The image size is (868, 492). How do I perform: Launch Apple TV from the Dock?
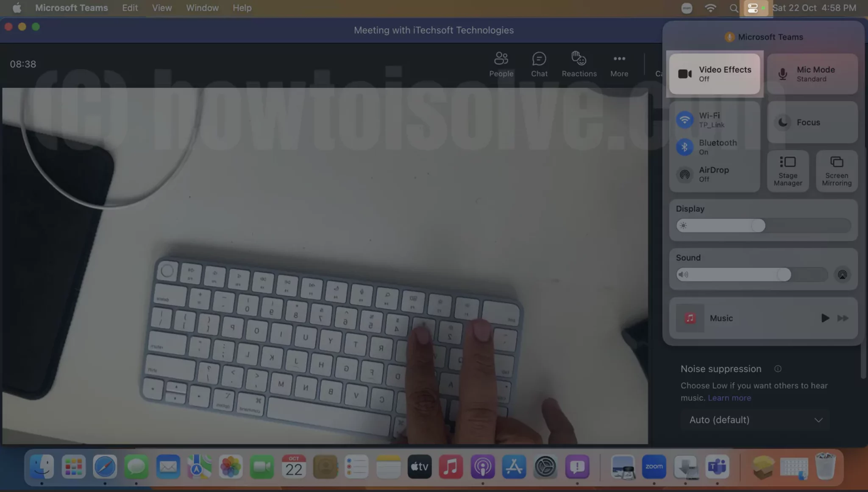pyautogui.click(x=420, y=467)
